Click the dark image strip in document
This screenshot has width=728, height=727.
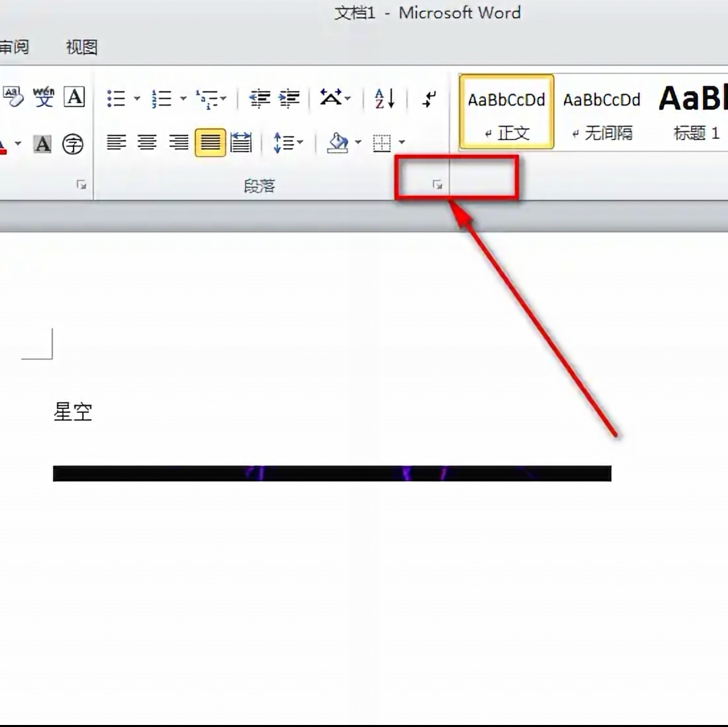[x=332, y=473]
